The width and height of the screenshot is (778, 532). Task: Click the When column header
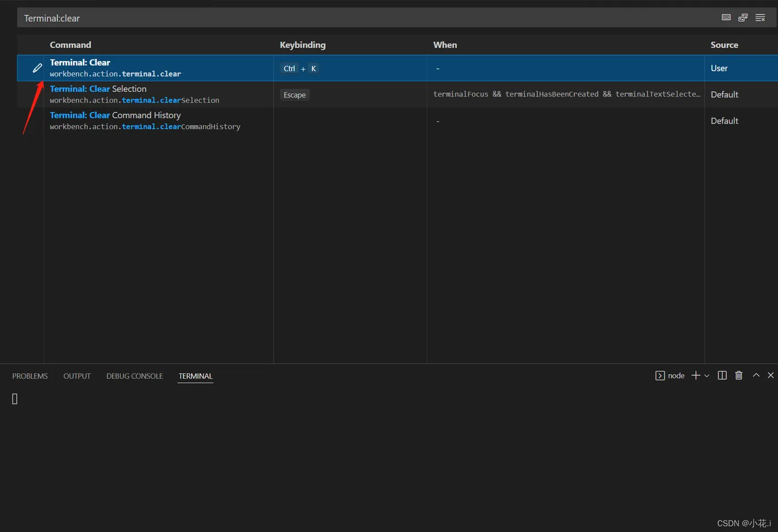[x=445, y=45]
